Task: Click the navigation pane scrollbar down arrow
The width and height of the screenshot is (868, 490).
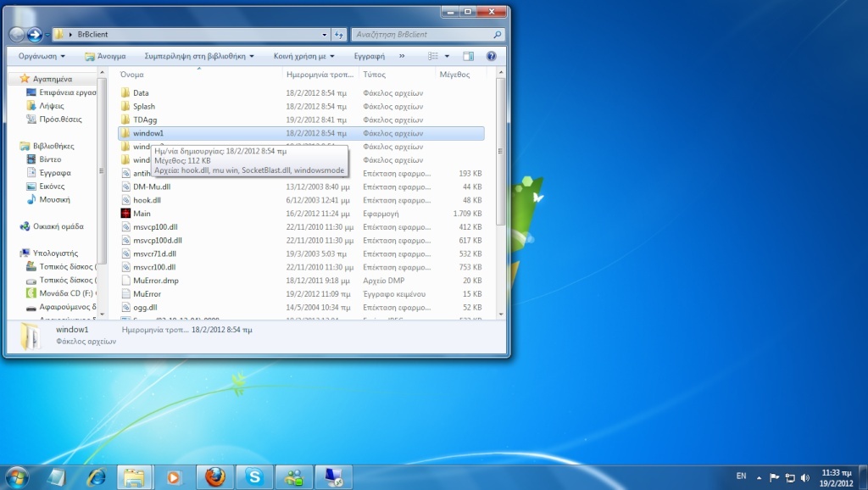Action: (102, 315)
